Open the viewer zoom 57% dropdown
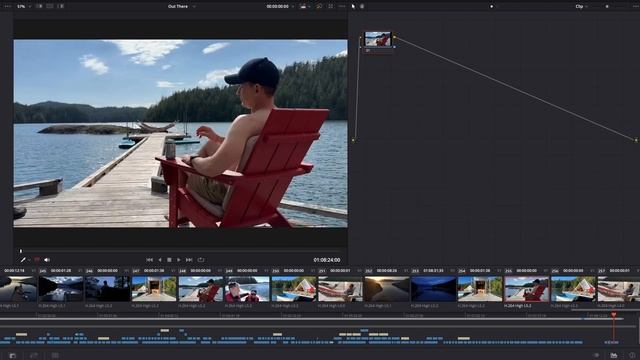 pyautogui.click(x=24, y=7)
